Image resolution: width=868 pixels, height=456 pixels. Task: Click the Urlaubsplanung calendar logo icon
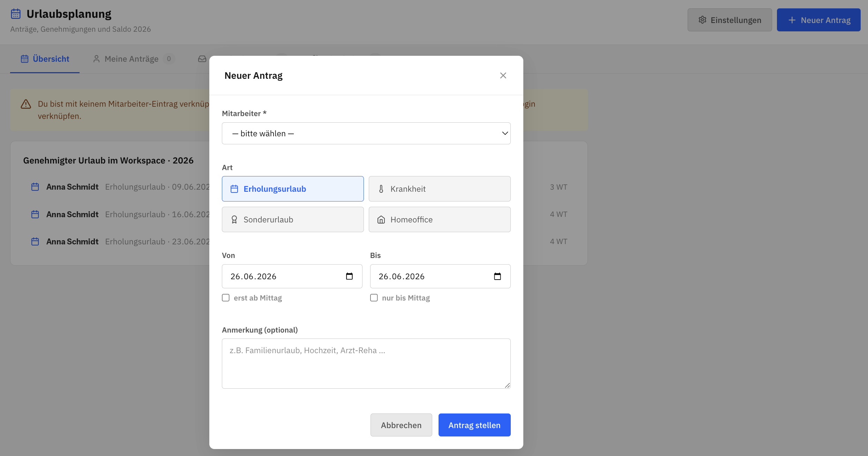point(16,14)
